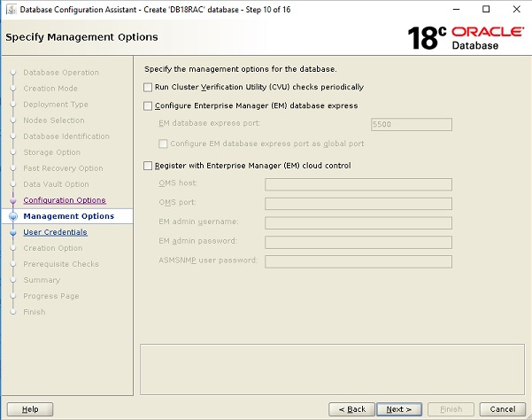Close the Database Configuration Assistant window
532x420 pixels.
(516, 10)
